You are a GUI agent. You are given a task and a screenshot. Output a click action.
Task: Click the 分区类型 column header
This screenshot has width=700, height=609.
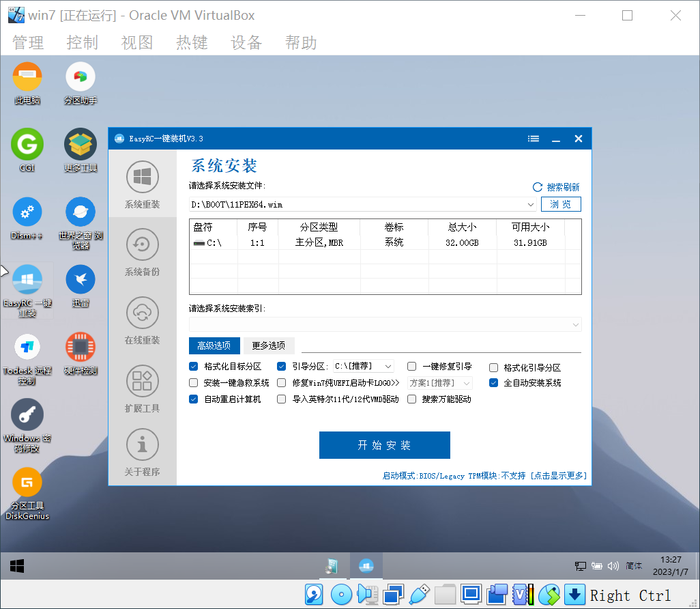click(319, 227)
